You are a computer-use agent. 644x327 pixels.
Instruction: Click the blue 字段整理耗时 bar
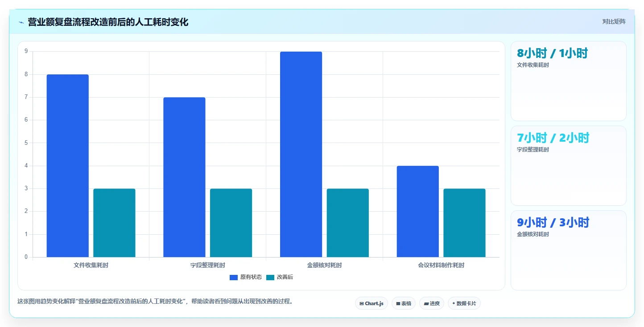[184, 177]
